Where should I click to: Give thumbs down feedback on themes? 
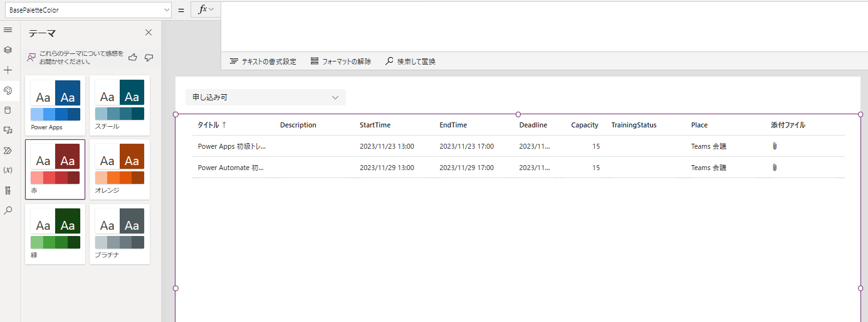coord(149,57)
